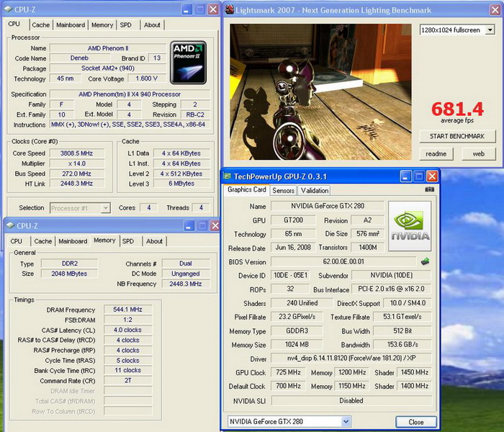Click the GPU-Z Driver version field
The image size is (504, 432).
coord(351,358)
